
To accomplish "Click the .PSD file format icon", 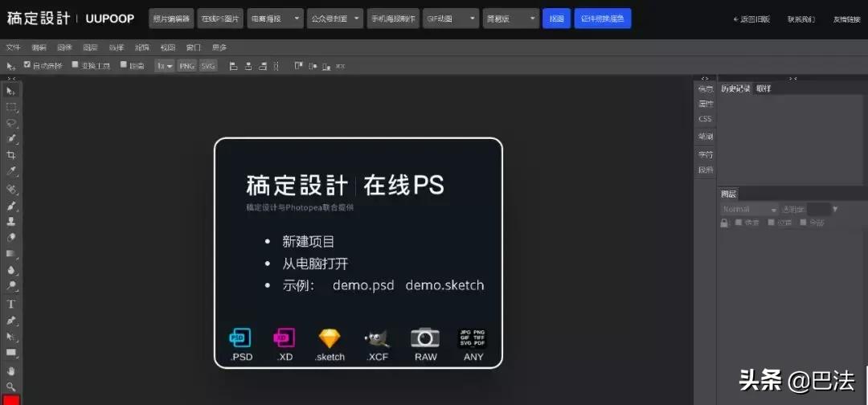I will tap(240, 337).
